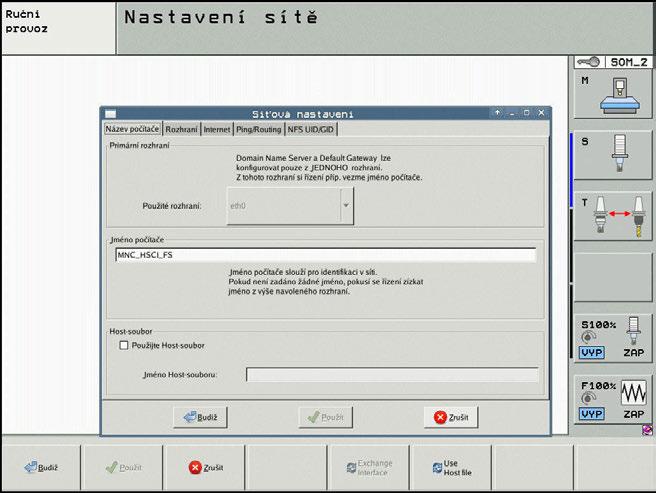656x493 pixels.
Task: Click the red X icon in bottom Zrušit key
Action: [x=195, y=467]
